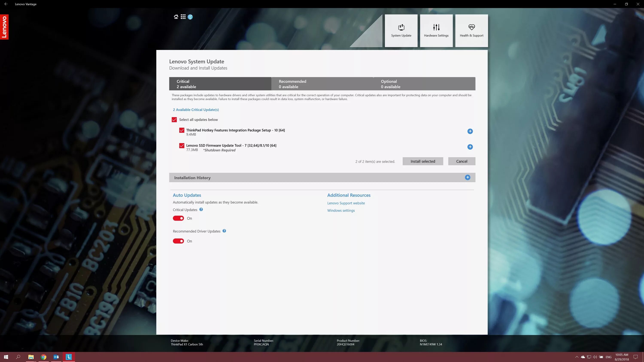Viewport: 644px width, 362px height.
Task: Show help for Critical Updates
Action: point(201,210)
